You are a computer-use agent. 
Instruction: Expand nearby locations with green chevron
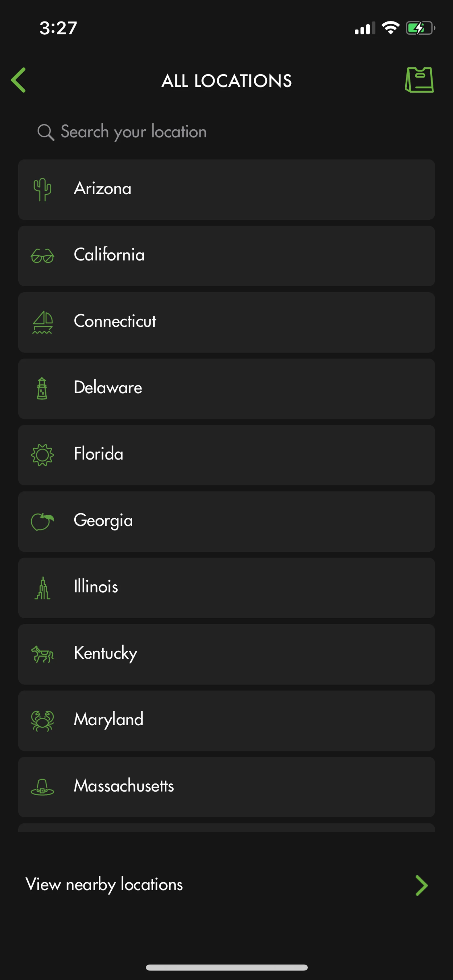[421, 885]
